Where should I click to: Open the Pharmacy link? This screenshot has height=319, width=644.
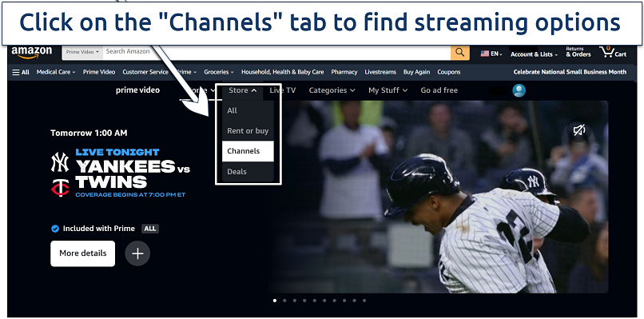[344, 72]
